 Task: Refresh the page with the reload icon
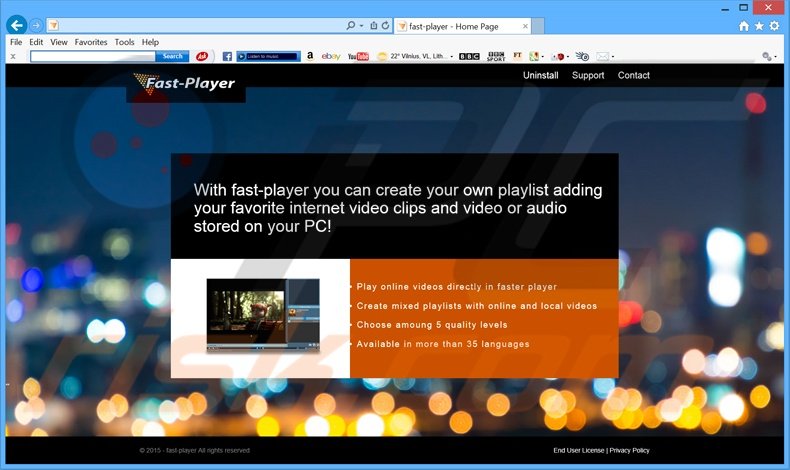point(385,25)
